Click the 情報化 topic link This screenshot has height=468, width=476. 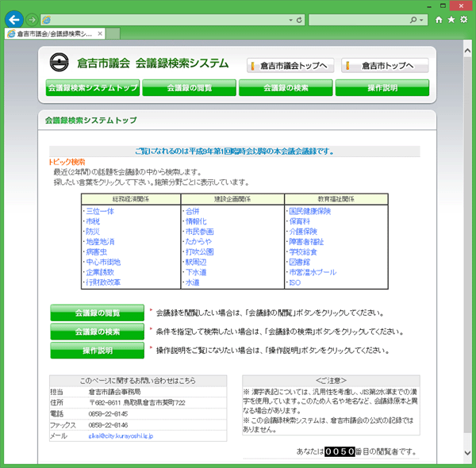196,221
